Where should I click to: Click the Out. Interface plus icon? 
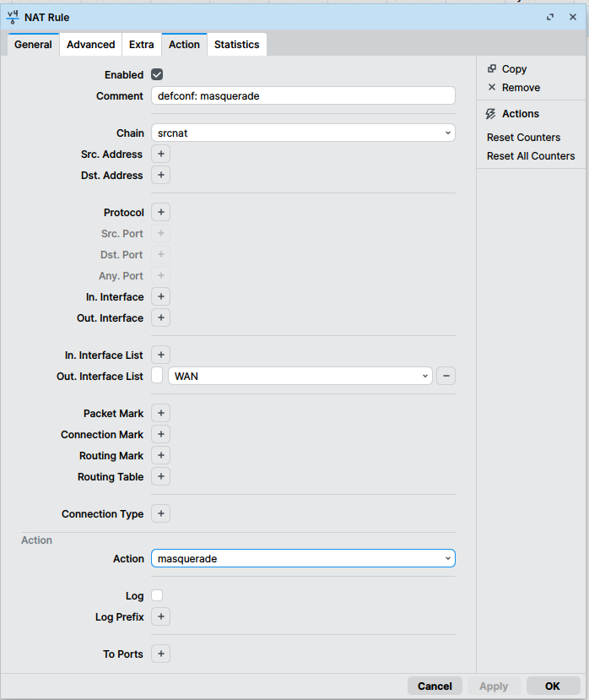tap(160, 318)
